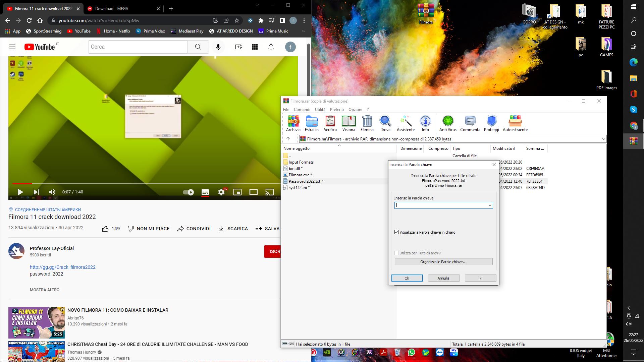Expand the password combo box dropdown

click(x=490, y=205)
